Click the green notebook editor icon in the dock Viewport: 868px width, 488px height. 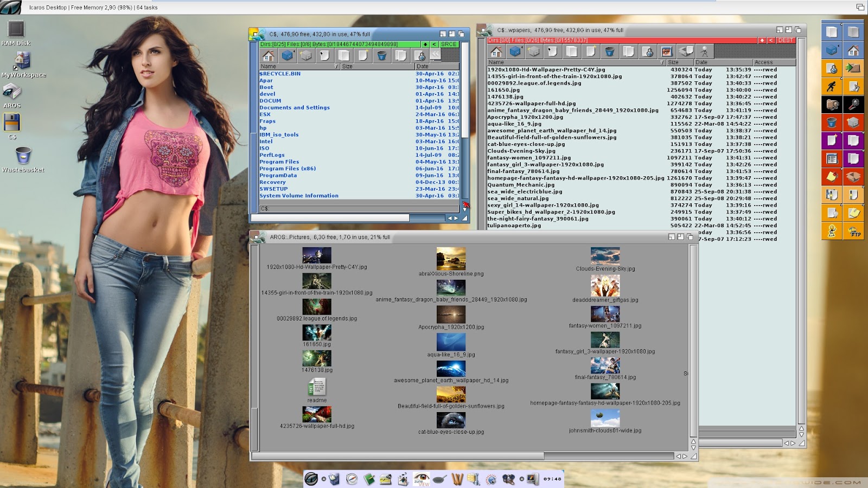pyautogui.click(x=369, y=479)
